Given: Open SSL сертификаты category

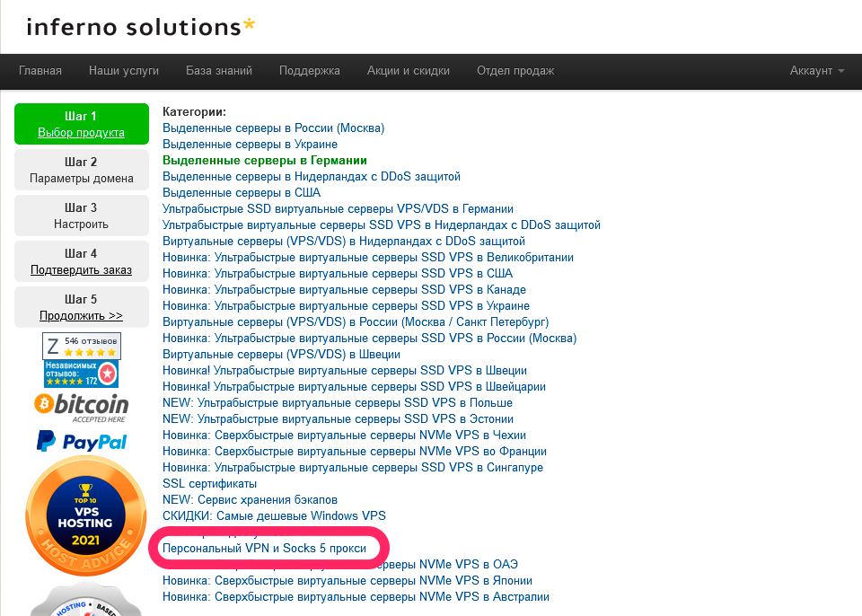Looking at the screenshot, I should 209,484.
